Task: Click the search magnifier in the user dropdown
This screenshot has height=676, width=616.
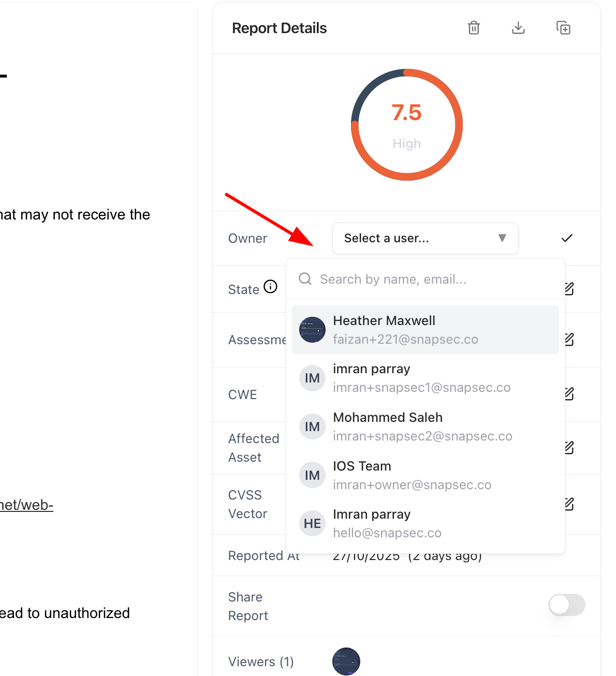Action: click(305, 278)
